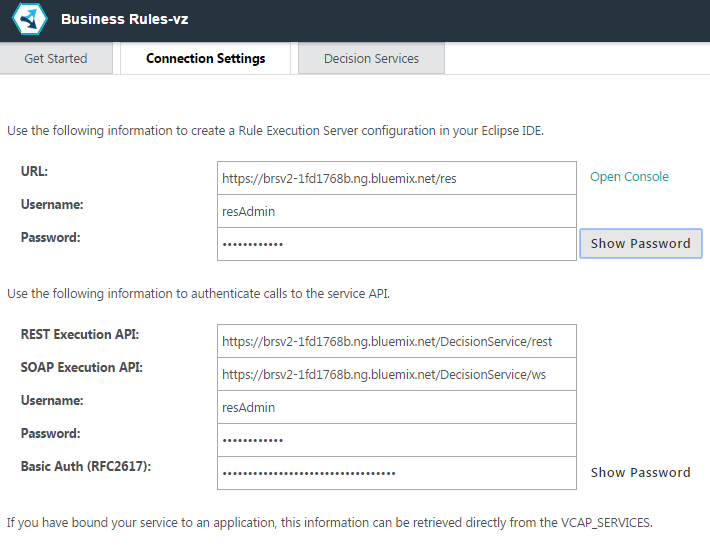Screen dimensions: 710x548
Task: Click the URL label text
Action: (34, 171)
